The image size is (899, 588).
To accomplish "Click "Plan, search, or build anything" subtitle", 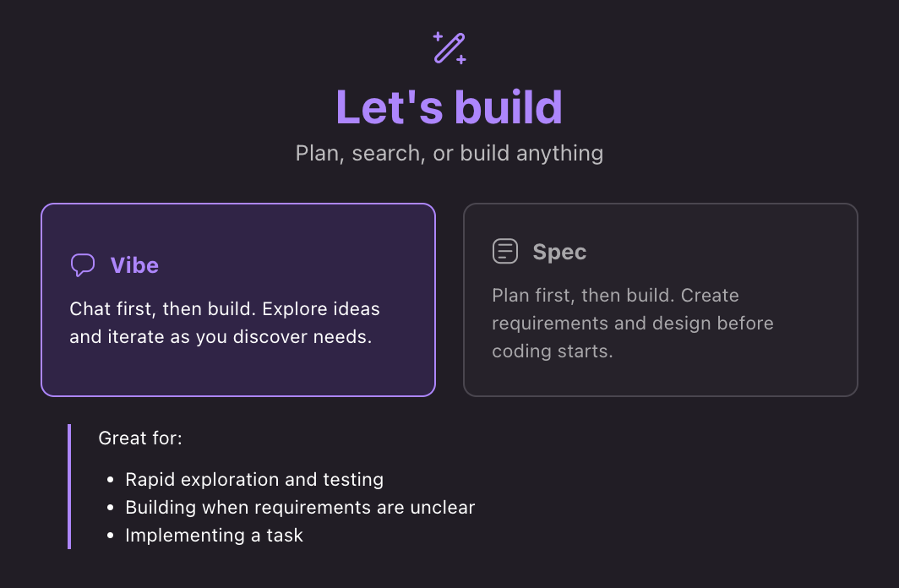I will click(449, 154).
